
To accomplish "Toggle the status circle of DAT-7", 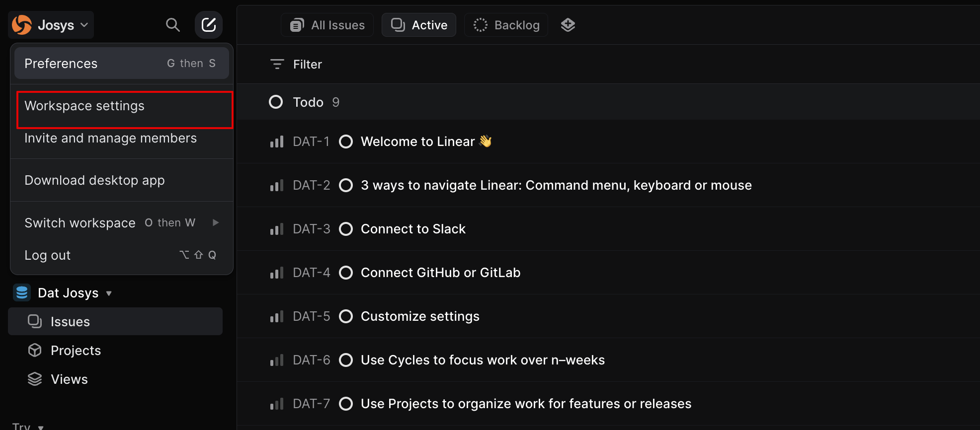I will click(x=346, y=404).
